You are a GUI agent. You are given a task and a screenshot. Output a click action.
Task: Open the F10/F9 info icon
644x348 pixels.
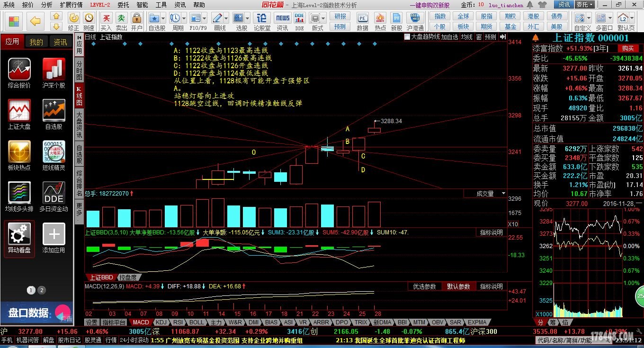pos(196,18)
